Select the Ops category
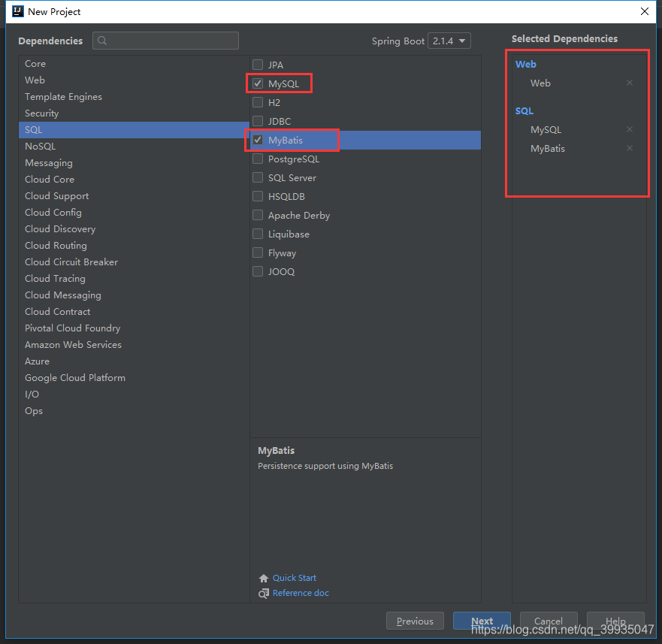The image size is (662, 644). click(x=135, y=411)
